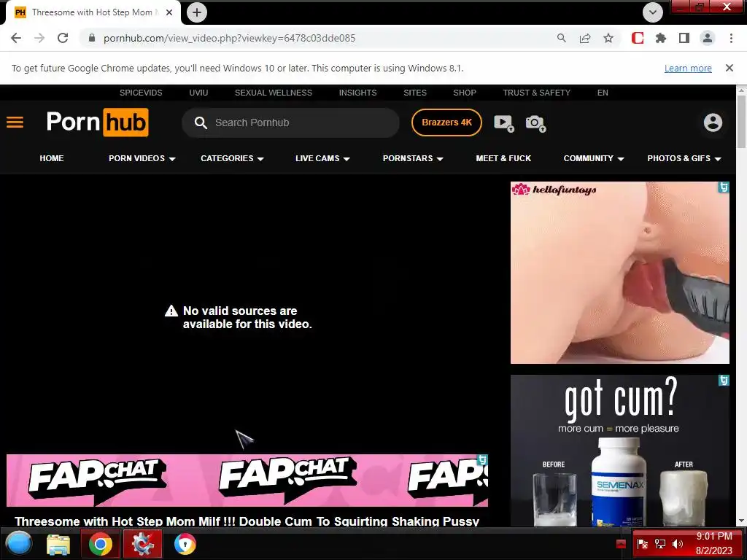Click the browser back arrow
747x560 pixels.
tap(16, 38)
